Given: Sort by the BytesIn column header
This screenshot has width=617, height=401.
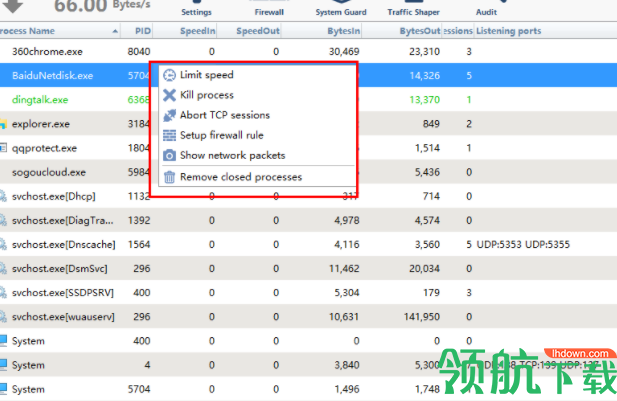Looking at the screenshot, I should [x=321, y=31].
